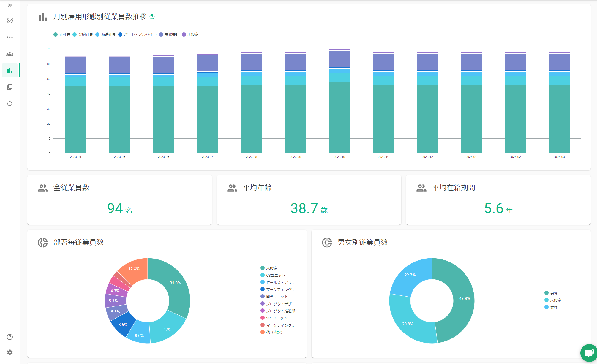The image size is (597, 364).
Task: Open the 他（内訳）breakdown link
Action: tap(277, 332)
